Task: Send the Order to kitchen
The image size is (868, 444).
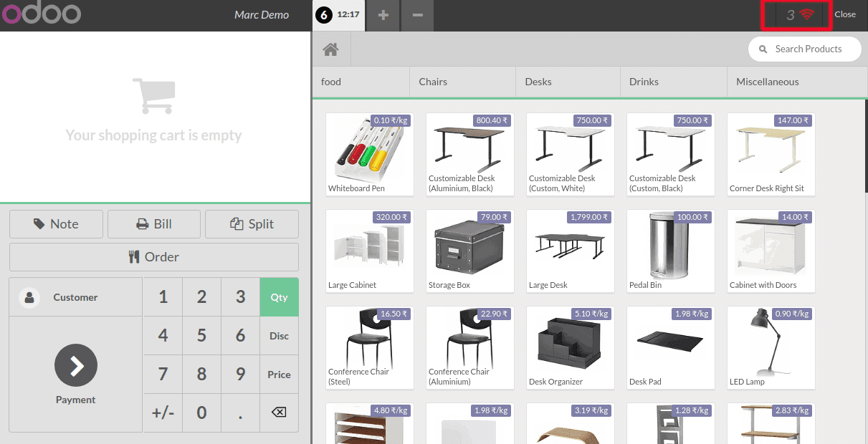Action: coord(154,257)
